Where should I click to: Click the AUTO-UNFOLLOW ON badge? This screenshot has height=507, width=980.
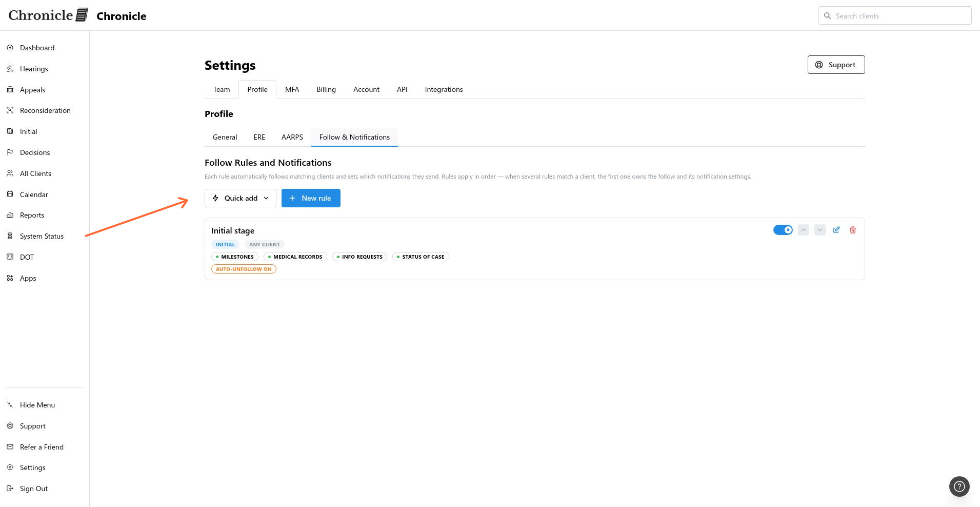coord(244,269)
